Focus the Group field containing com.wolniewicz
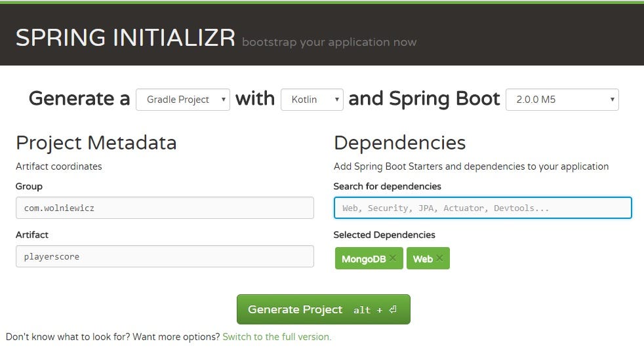Viewport: 644px width, 348px height. coord(165,208)
